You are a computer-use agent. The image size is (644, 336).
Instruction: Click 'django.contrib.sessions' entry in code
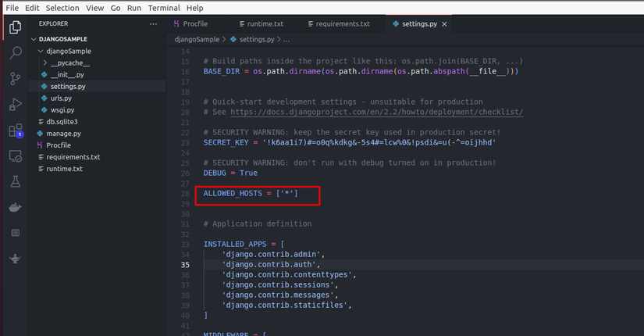coord(279,284)
